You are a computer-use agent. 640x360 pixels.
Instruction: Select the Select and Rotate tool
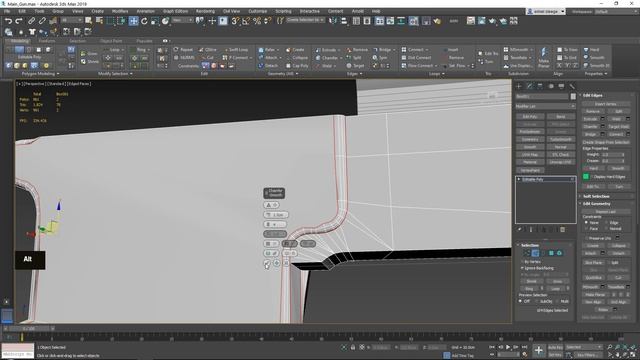pyautogui.click(x=144, y=21)
